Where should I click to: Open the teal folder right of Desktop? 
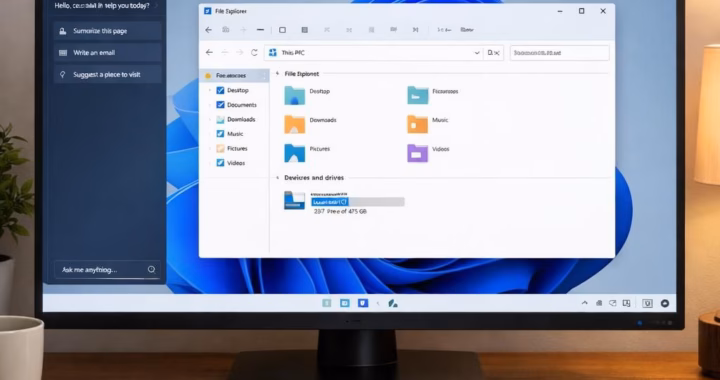[417, 95]
